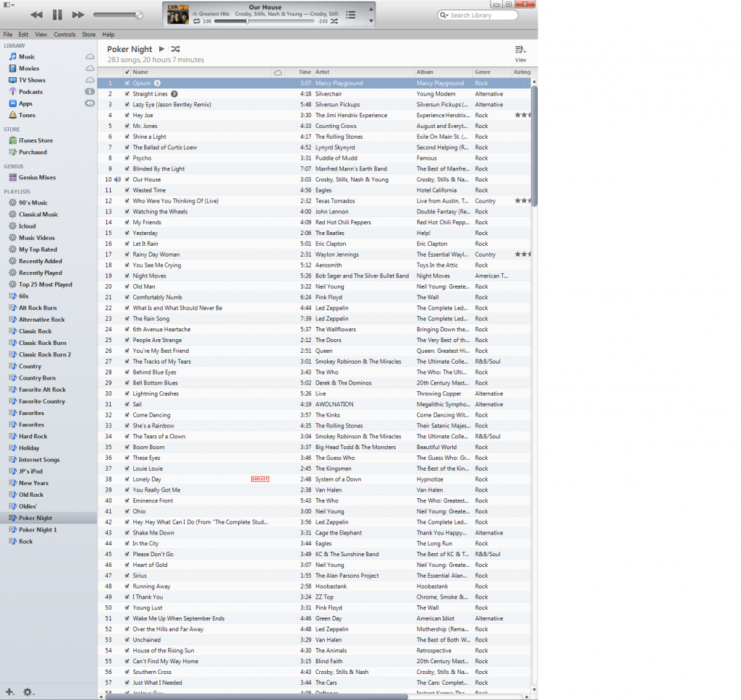Click the up arrow on the now playing display
Viewport: 741px width, 700px height.
point(371,9)
